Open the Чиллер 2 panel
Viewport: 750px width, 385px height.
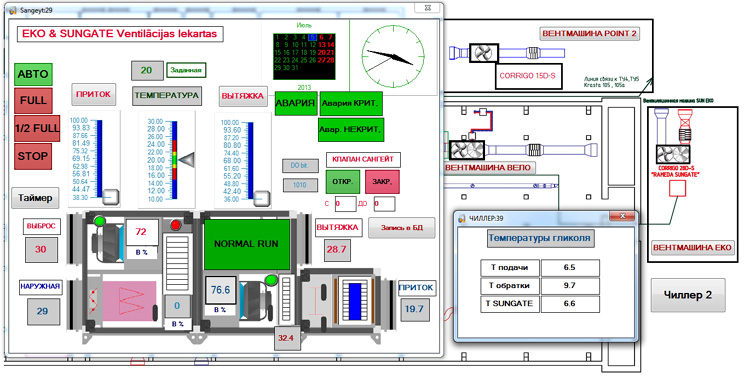point(688,295)
